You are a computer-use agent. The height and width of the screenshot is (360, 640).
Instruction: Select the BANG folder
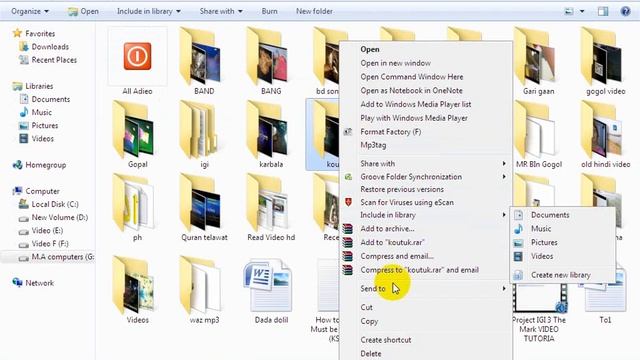271,61
